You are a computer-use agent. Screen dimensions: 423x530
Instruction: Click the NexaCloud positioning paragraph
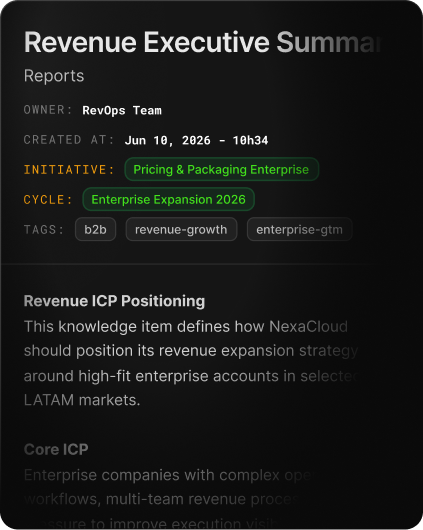point(191,363)
